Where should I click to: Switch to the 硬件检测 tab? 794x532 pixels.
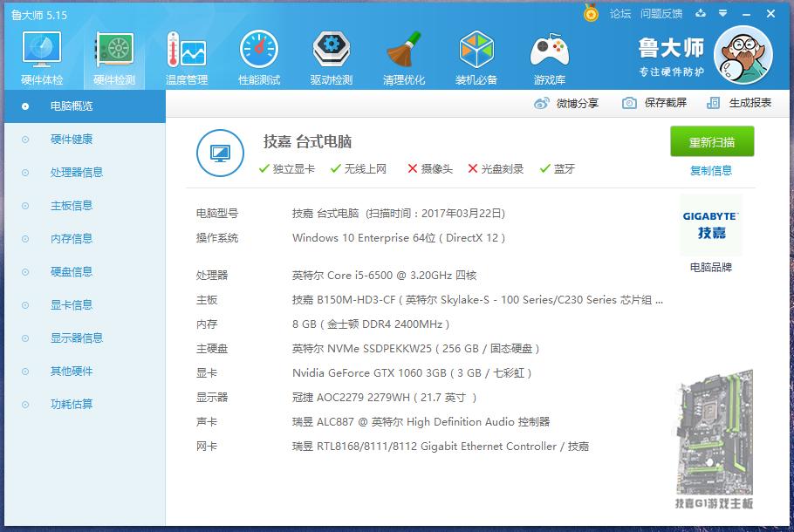(113, 57)
